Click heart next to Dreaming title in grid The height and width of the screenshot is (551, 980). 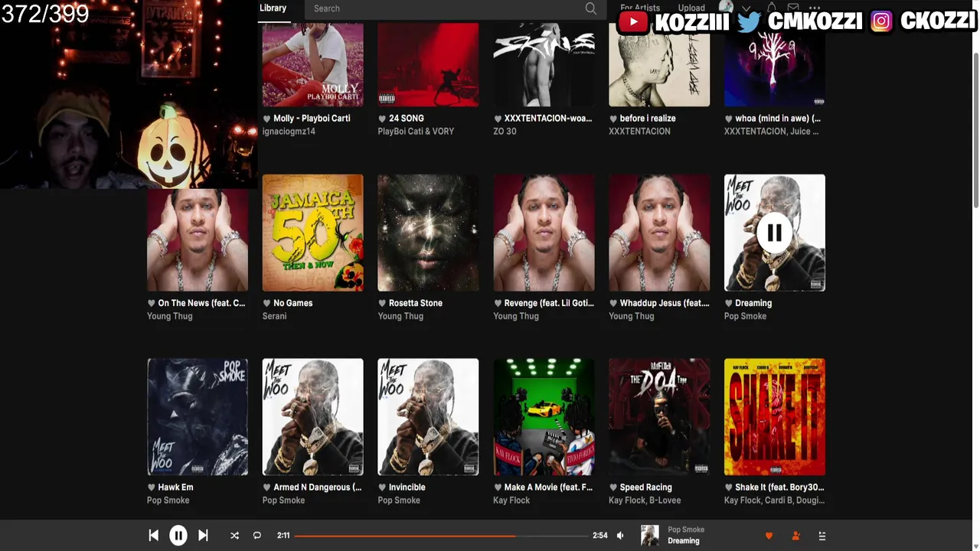point(729,303)
